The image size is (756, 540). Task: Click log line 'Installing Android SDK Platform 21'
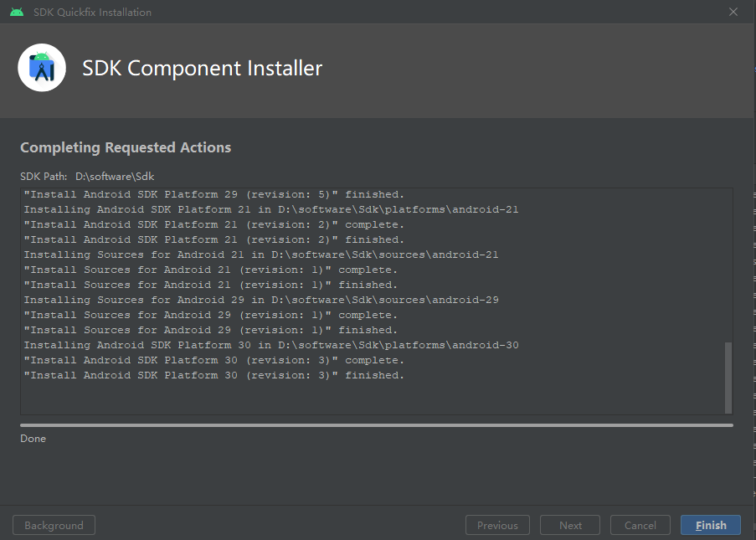pos(271,210)
